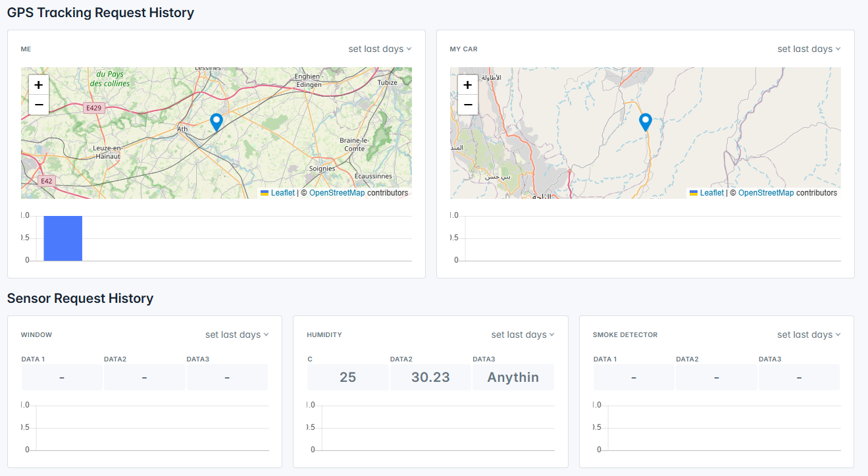The image size is (868, 476).
Task: Click the blue bar in ME chart
Action: [63, 238]
